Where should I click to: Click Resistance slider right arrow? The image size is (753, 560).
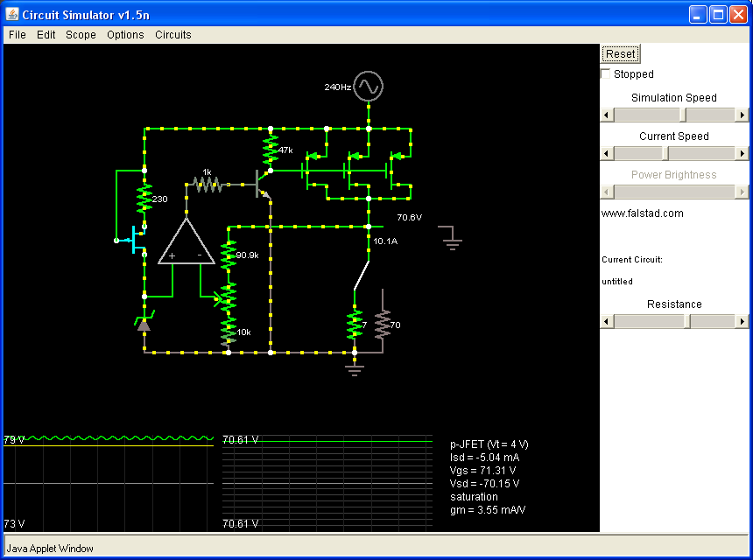coord(742,321)
